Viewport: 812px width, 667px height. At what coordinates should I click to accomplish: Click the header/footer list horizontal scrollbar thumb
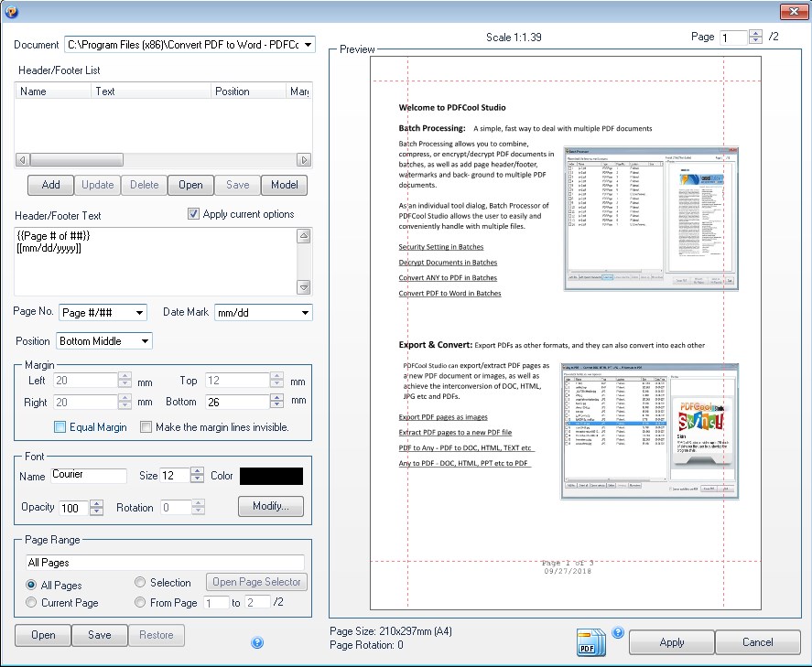coord(77,159)
